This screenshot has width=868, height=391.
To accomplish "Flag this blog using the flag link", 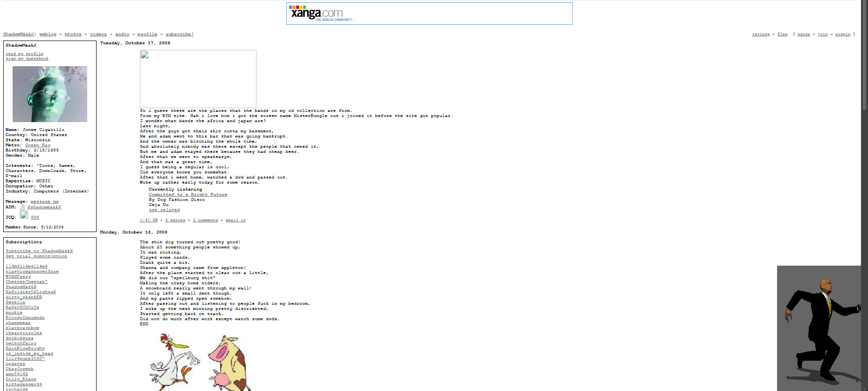I will pyautogui.click(x=782, y=34).
